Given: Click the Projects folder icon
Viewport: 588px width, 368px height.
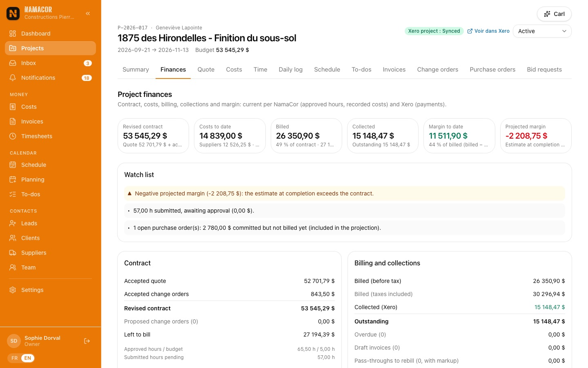Looking at the screenshot, I should pos(13,48).
